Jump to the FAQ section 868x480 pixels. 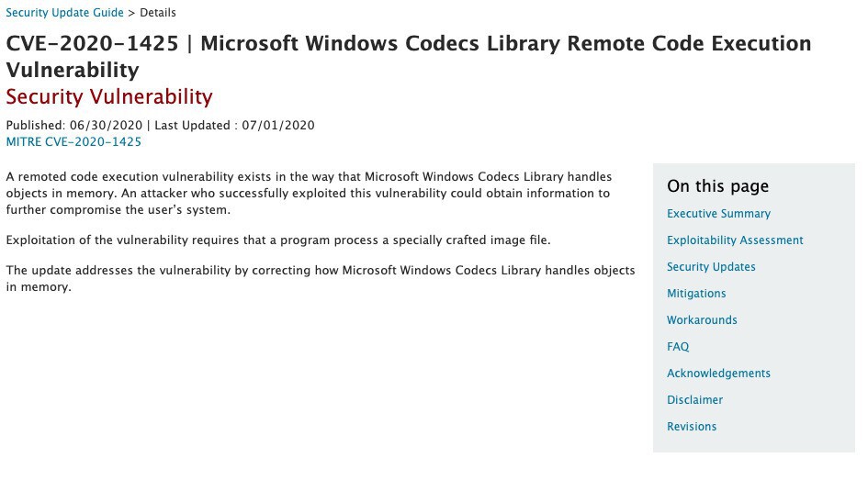tap(678, 347)
